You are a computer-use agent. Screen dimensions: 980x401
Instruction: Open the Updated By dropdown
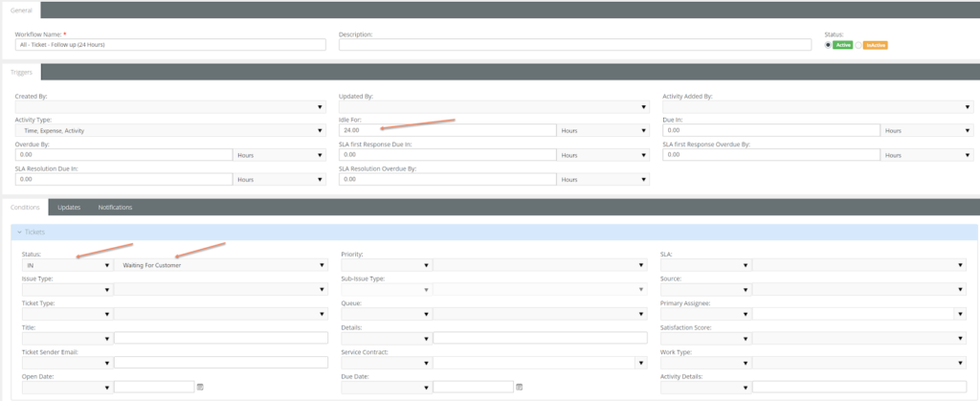pyautogui.click(x=494, y=107)
